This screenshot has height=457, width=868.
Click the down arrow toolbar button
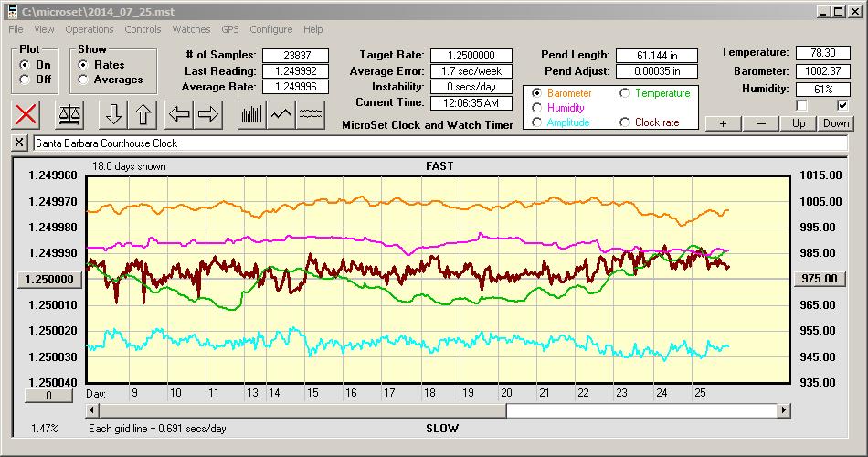point(113,114)
